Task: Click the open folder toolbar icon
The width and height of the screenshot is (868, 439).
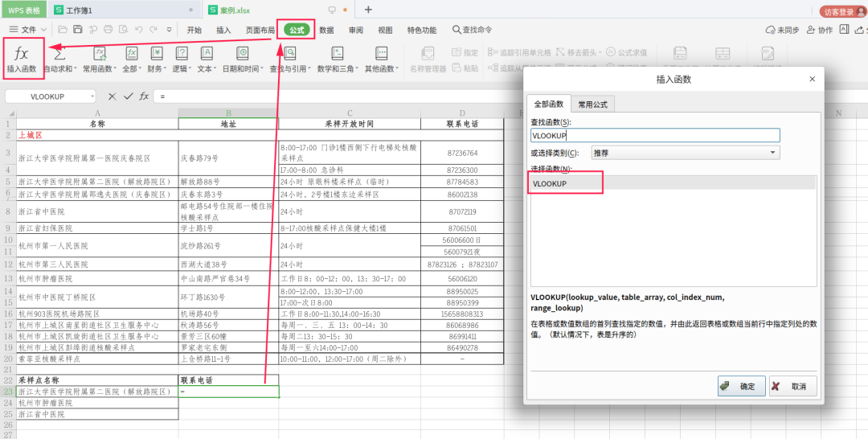Action: pyautogui.click(x=63, y=30)
